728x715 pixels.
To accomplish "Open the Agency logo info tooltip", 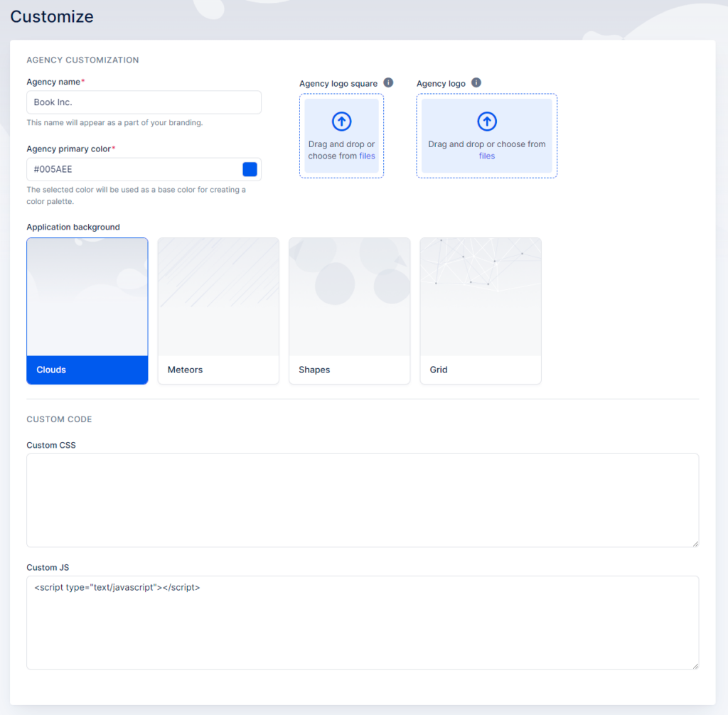I will 476,82.
